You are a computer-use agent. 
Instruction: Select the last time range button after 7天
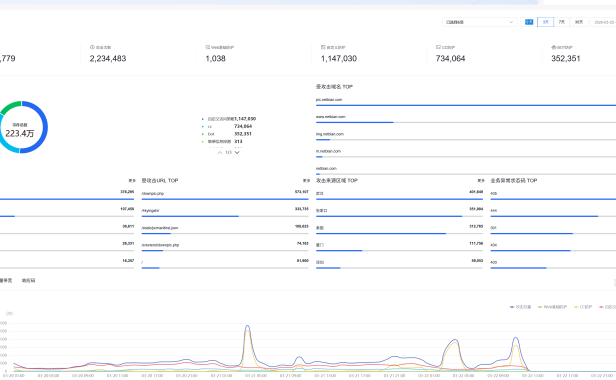pos(579,22)
